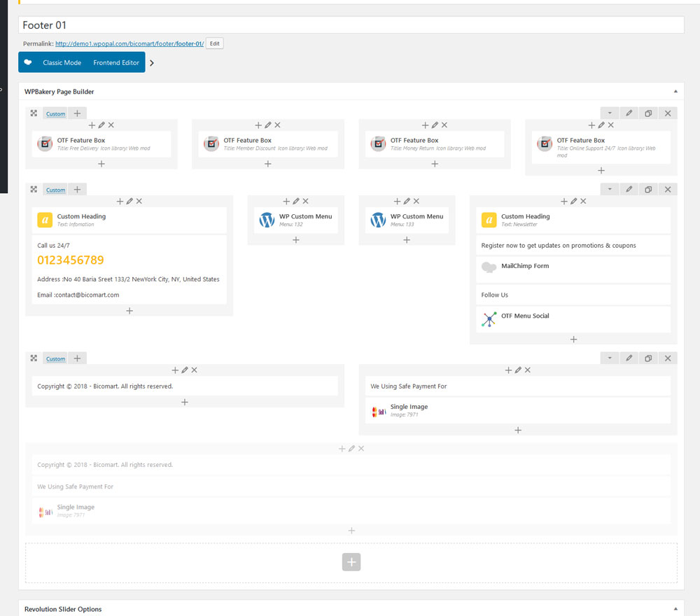Switch to Classic Mode
Screen dimensions: 700x616
62,63
